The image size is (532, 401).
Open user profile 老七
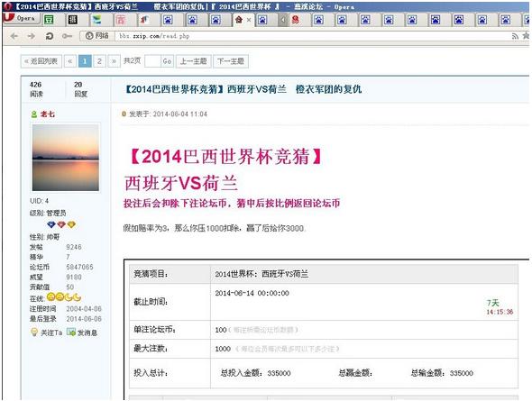click(x=48, y=114)
